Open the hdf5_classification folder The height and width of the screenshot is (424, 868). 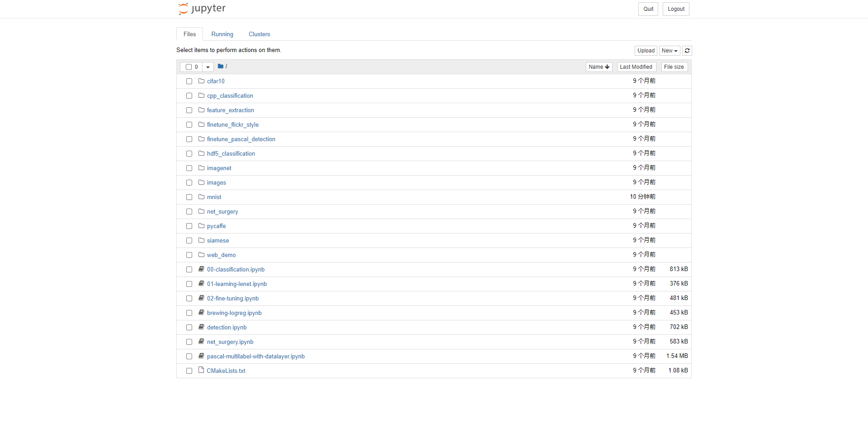pyautogui.click(x=231, y=153)
